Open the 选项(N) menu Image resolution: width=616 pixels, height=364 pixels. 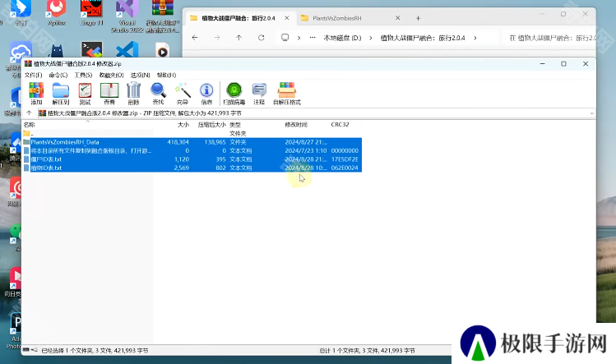point(141,75)
